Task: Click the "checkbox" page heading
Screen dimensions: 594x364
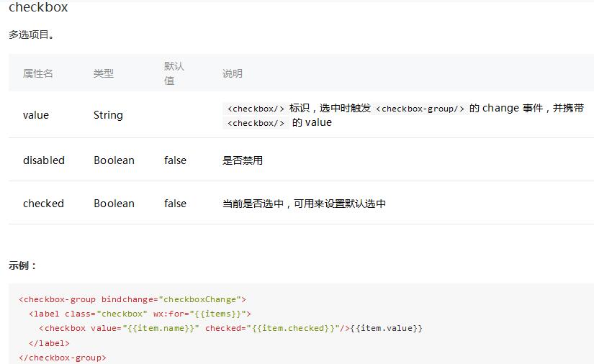Action: [38, 8]
